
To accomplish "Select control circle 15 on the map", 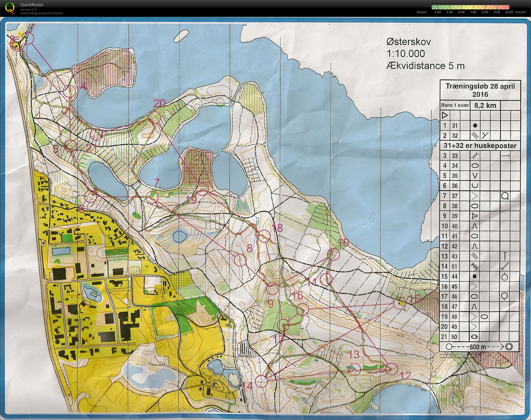I will [400, 303].
